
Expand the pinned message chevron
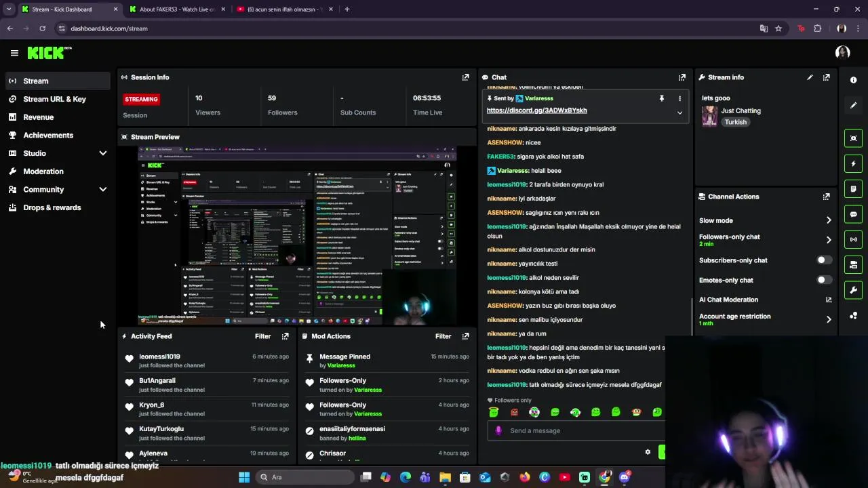tap(679, 113)
